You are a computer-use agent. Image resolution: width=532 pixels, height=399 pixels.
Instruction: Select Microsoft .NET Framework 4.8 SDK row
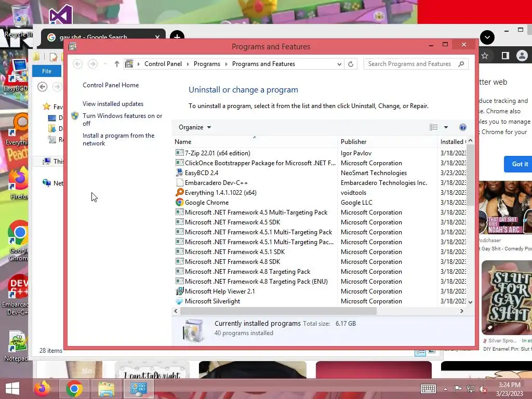pyautogui.click(x=320, y=262)
